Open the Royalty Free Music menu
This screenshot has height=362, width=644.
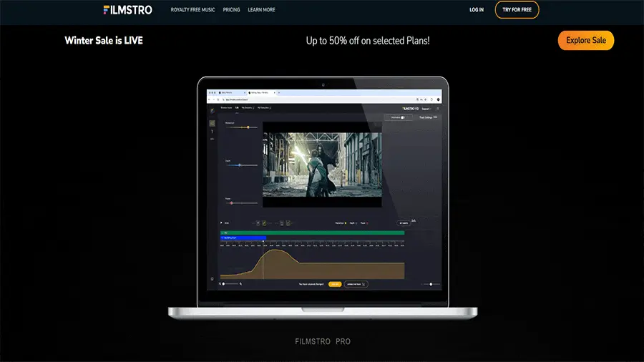(192, 10)
